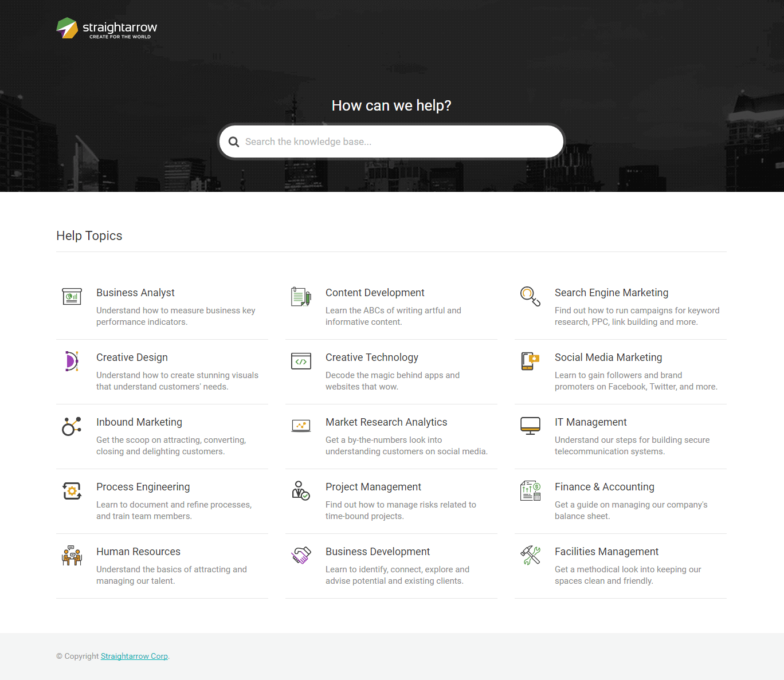Image resolution: width=784 pixels, height=680 pixels.
Task: Open the Human Resources help topic
Action: click(138, 551)
